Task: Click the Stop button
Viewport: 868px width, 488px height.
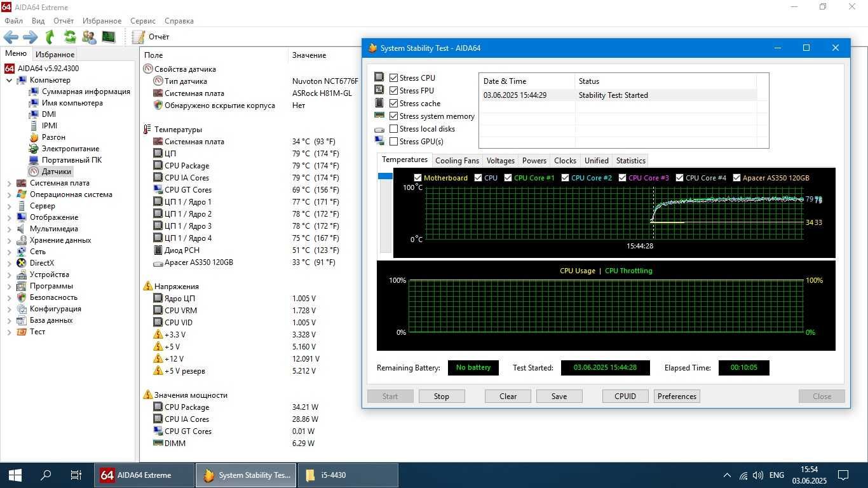Action: click(x=442, y=396)
